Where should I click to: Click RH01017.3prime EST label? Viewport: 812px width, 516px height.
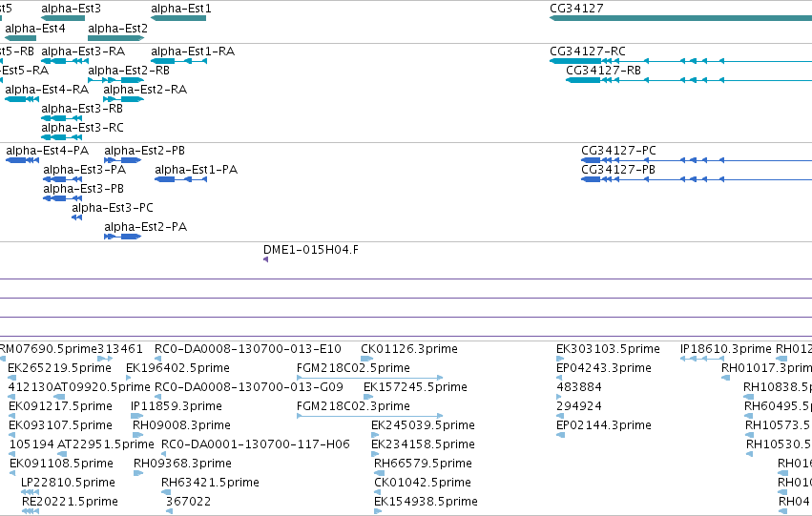point(766,368)
